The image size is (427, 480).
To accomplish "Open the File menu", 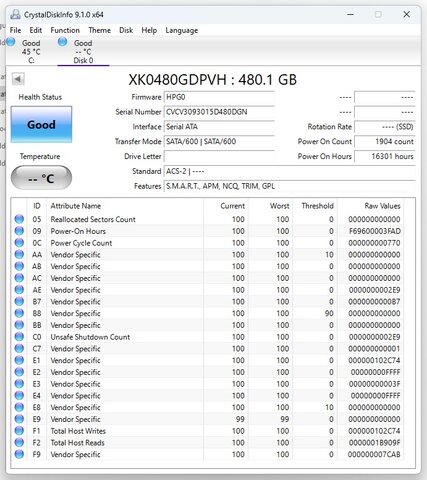I will 15,30.
